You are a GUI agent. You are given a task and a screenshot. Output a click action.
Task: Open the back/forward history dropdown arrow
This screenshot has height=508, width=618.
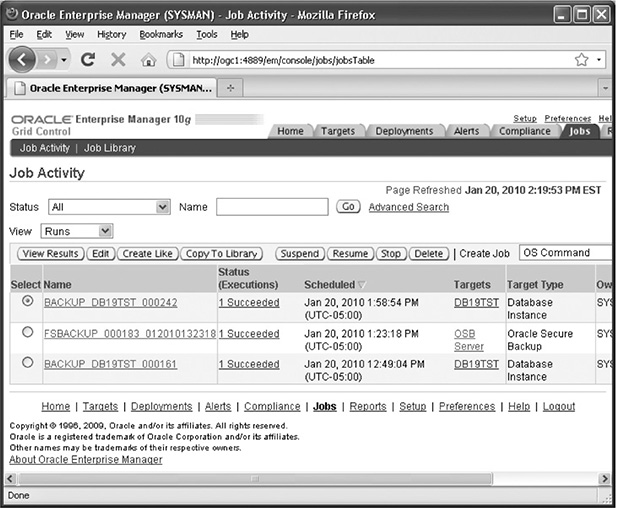(63, 60)
